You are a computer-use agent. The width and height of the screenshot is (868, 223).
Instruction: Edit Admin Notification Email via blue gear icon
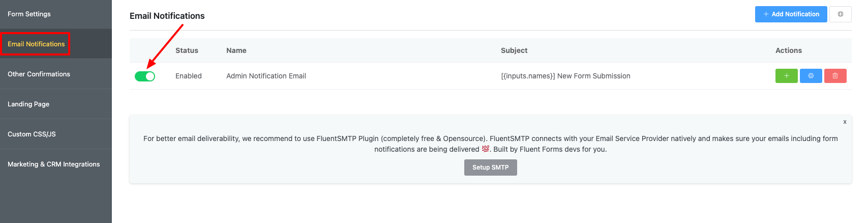tap(811, 76)
